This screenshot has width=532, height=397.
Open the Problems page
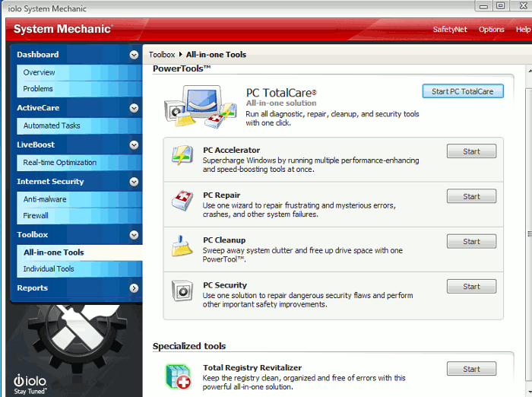point(79,89)
